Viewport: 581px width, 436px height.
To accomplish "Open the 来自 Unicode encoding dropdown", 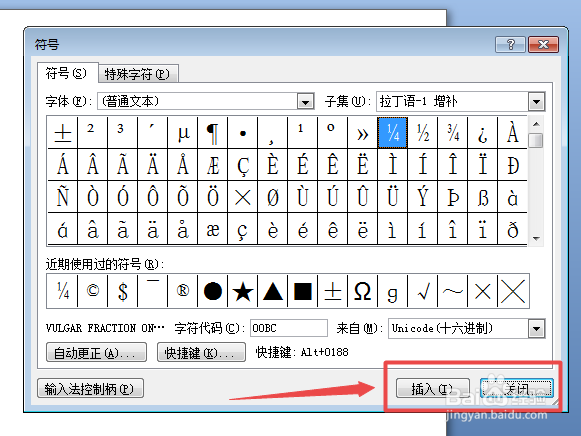I will (x=537, y=329).
